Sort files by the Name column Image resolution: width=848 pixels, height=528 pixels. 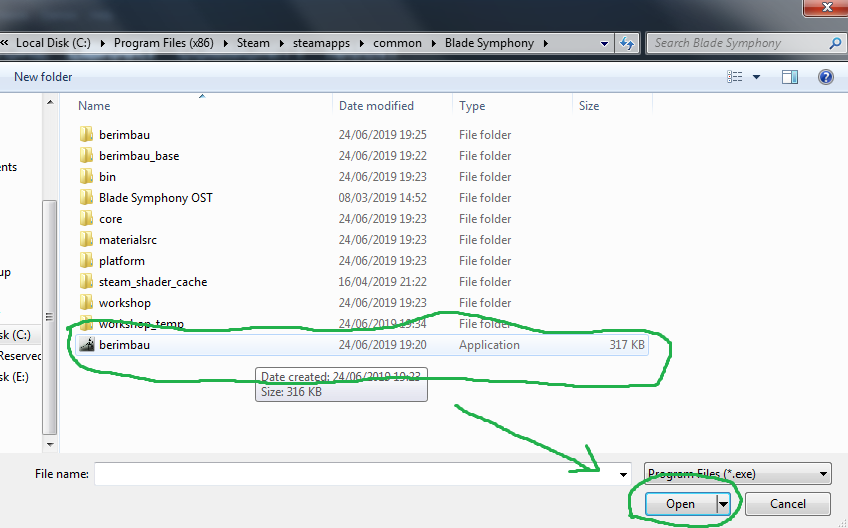[94, 105]
